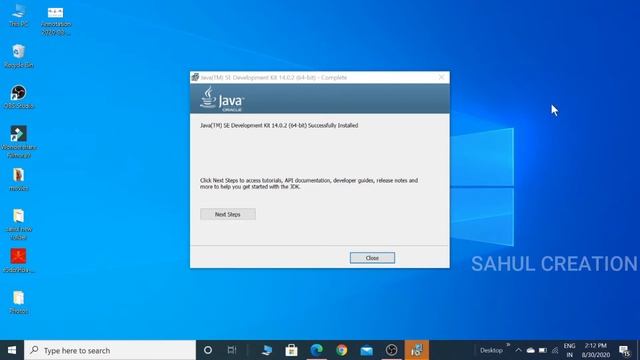640x360 pixels.
Task: Click the Java installer title bar icon
Action: point(195,77)
